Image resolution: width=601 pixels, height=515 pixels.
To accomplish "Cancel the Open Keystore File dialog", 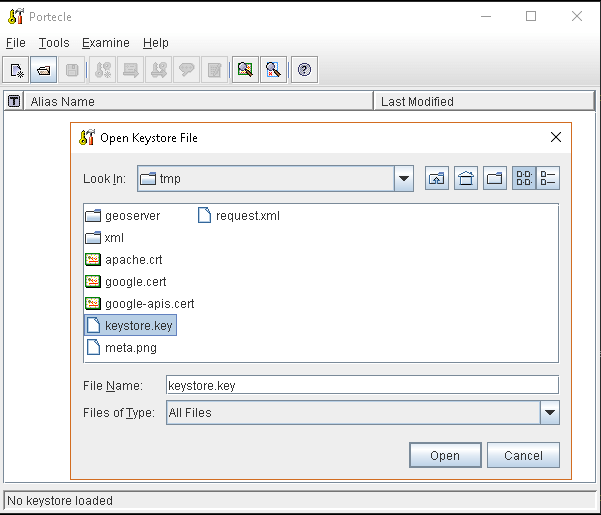I will pos(523,455).
